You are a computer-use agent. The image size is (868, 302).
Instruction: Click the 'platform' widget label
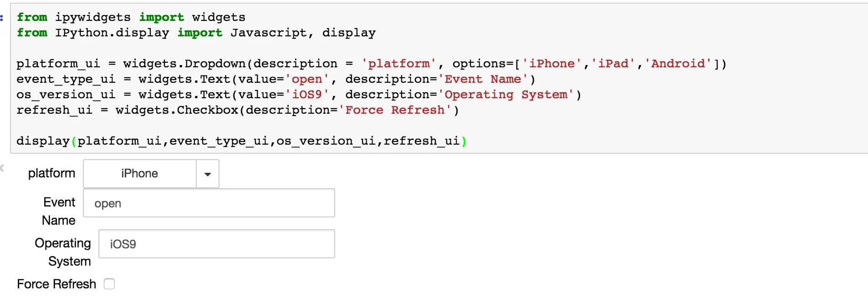point(51,173)
